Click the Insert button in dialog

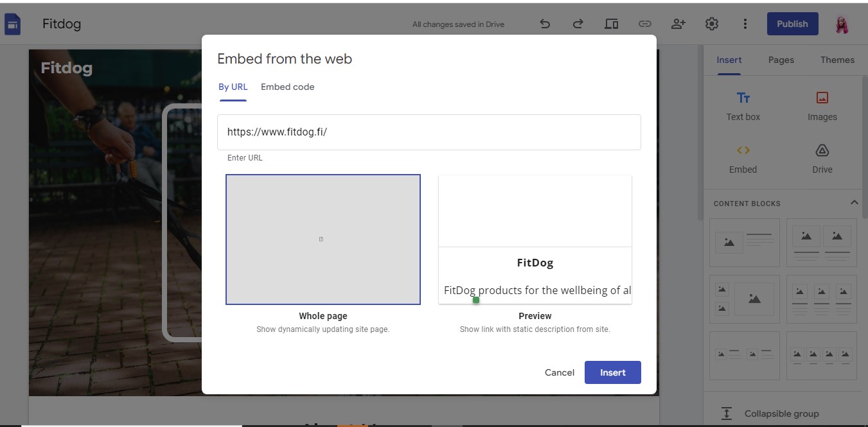tap(613, 372)
